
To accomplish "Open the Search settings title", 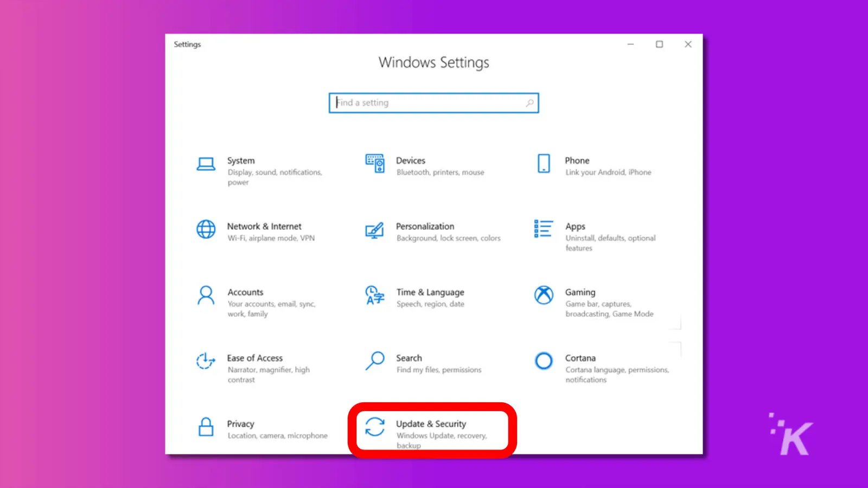I will coord(409,358).
